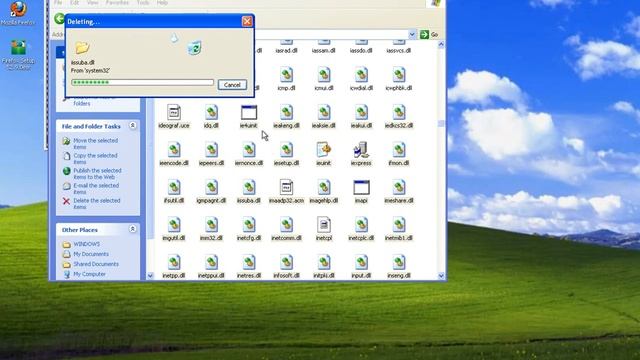Select the icwphbk.dll file icon
The image size is (640, 360).
click(399, 74)
